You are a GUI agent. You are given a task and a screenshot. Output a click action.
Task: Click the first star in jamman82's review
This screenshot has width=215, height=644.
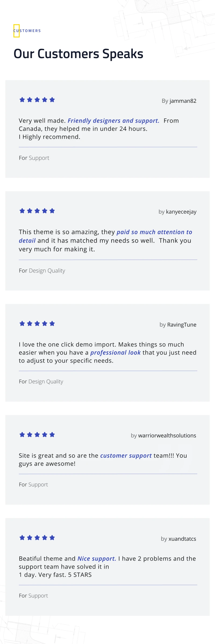pos(22,100)
